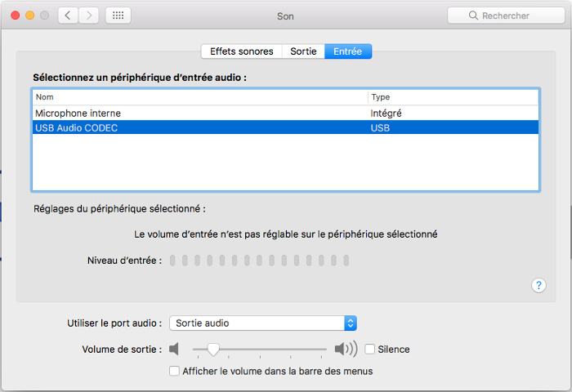The width and height of the screenshot is (572, 392).
Task: Open help with the question mark button
Action: (538, 285)
